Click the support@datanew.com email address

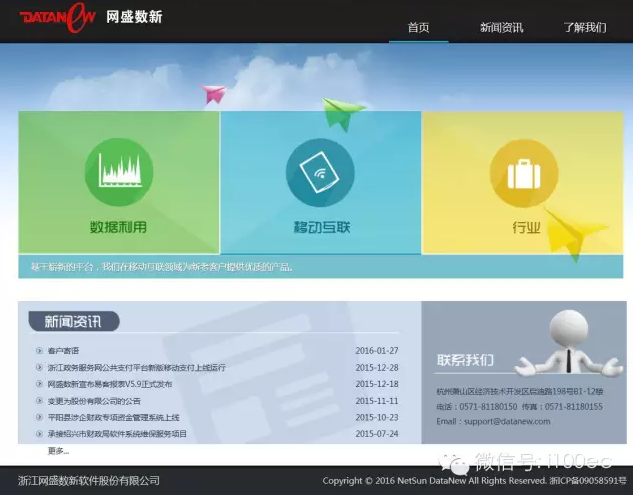click(x=507, y=421)
